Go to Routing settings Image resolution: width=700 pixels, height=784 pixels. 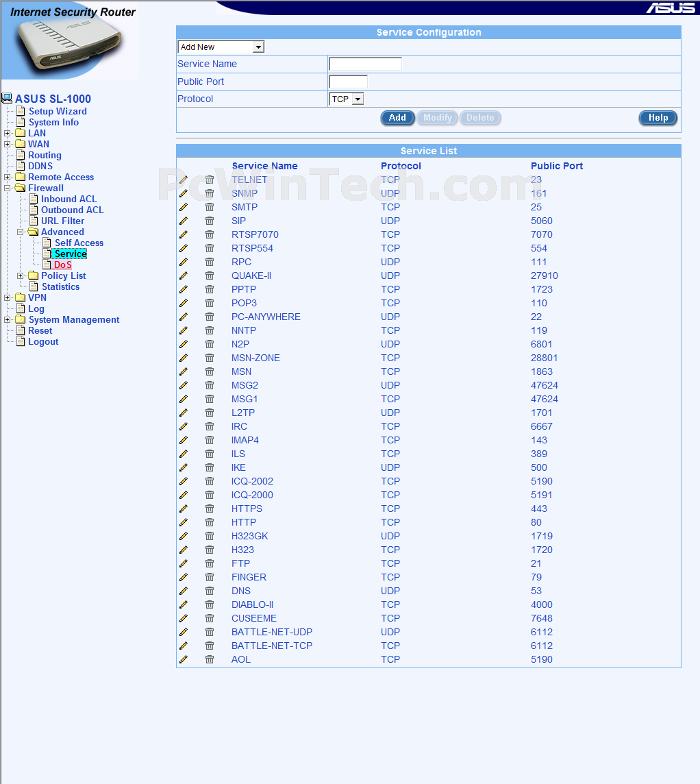pyautogui.click(x=45, y=156)
